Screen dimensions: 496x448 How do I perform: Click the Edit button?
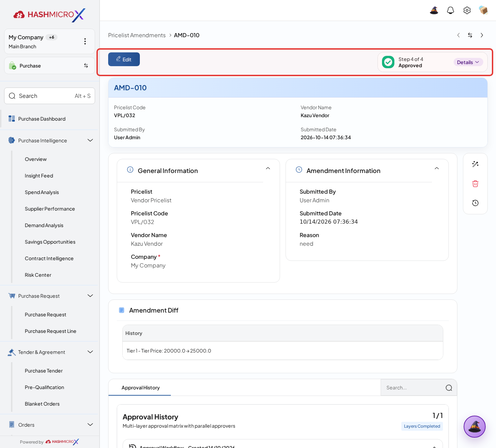(x=124, y=59)
